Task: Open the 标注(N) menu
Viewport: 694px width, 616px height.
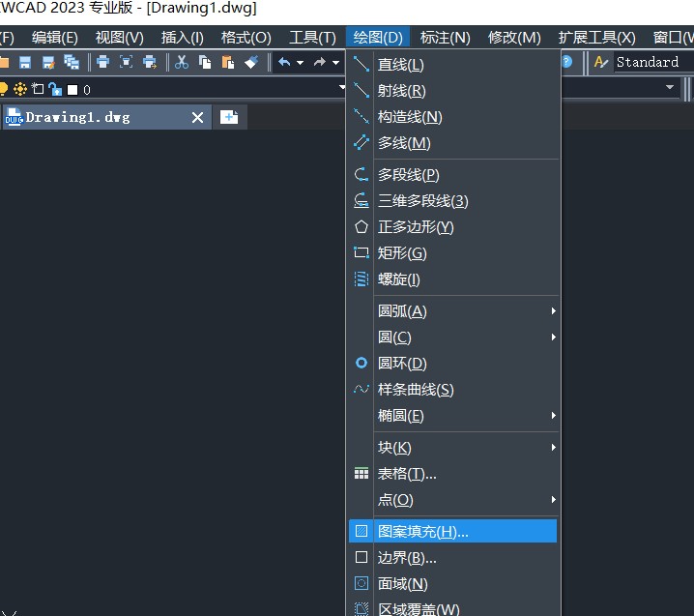Action: [446, 37]
